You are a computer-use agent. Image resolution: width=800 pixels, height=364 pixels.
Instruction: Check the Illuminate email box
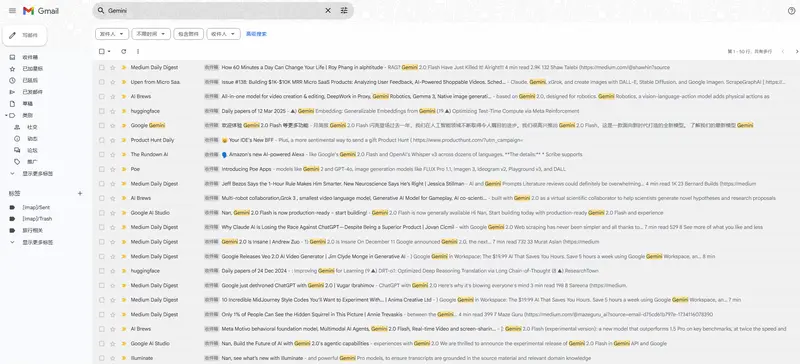pyautogui.click(x=102, y=358)
